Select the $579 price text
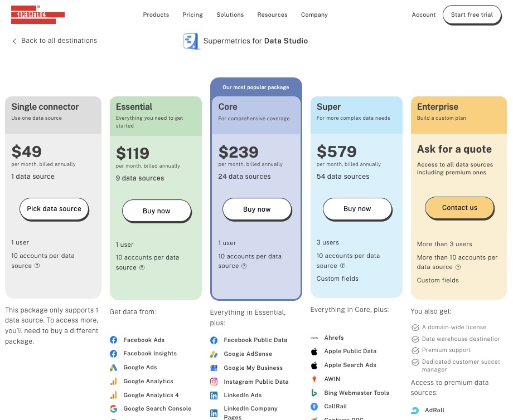The image size is (513, 420). pyautogui.click(x=337, y=152)
